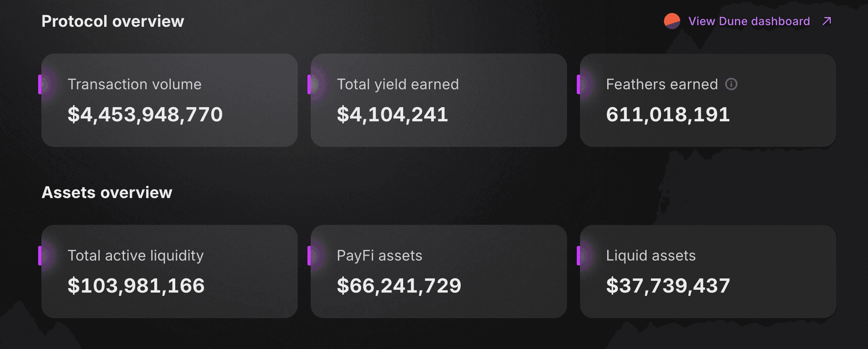This screenshot has width=868, height=349.
Task: Click the $4,104,241 yield value
Action: coord(392,114)
